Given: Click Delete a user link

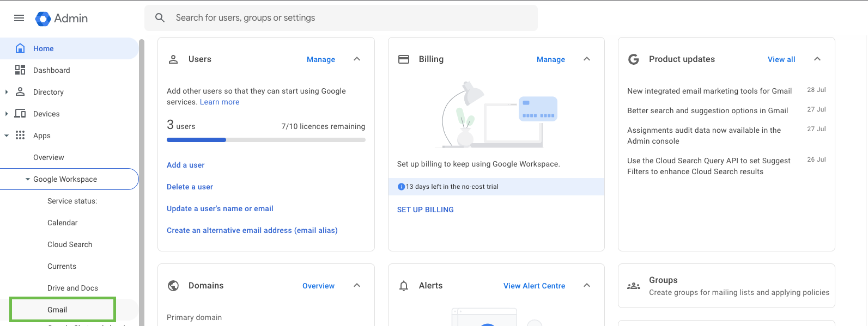Looking at the screenshot, I should click(x=190, y=187).
